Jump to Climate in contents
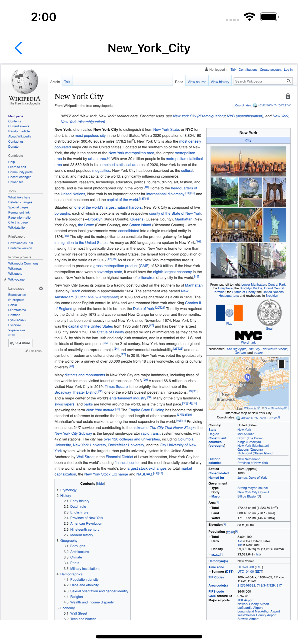Screen dimensions: 298x644 76,557
